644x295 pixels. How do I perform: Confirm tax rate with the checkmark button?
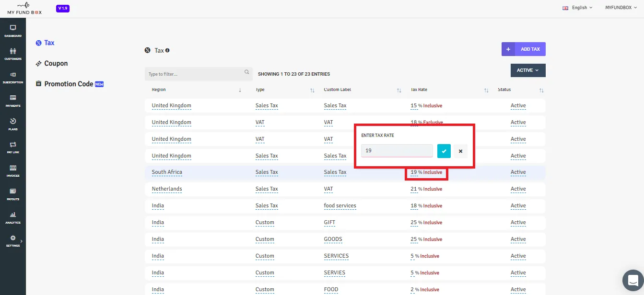point(444,151)
